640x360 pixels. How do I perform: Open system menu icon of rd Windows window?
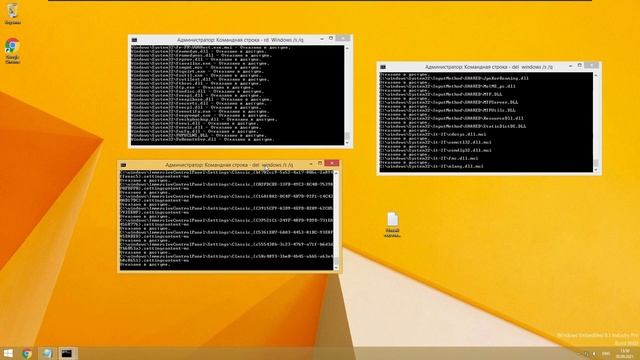click(134, 40)
